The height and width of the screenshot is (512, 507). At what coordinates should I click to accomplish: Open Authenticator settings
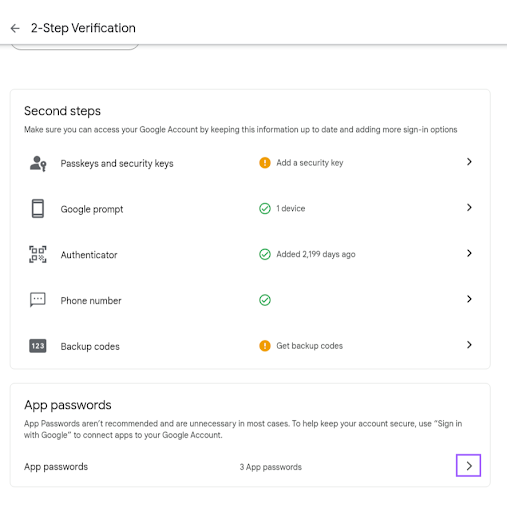tap(89, 255)
